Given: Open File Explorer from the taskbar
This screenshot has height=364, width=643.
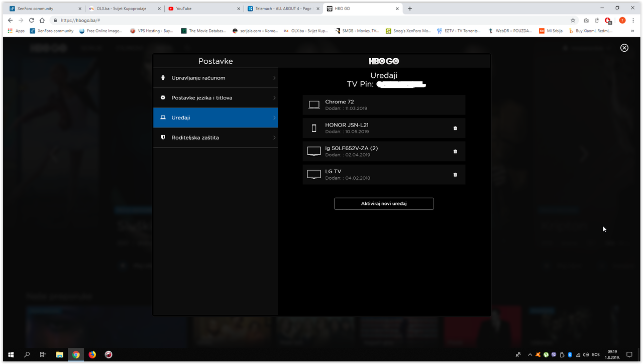Looking at the screenshot, I should click(x=59, y=354).
